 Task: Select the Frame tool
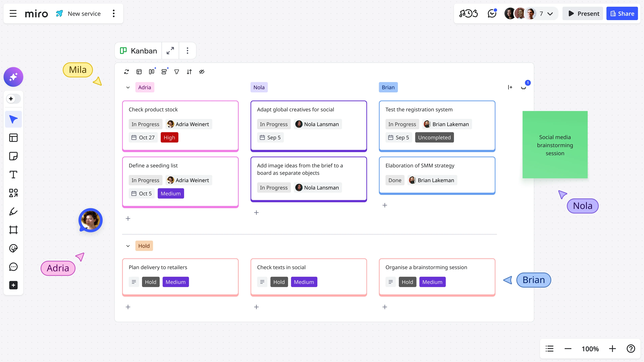coord(13,230)
